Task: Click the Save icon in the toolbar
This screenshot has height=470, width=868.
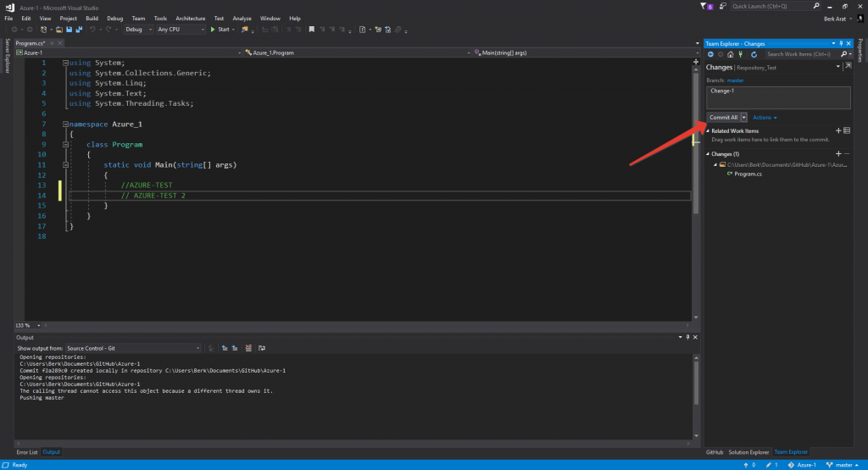Action: pos(69,30)
